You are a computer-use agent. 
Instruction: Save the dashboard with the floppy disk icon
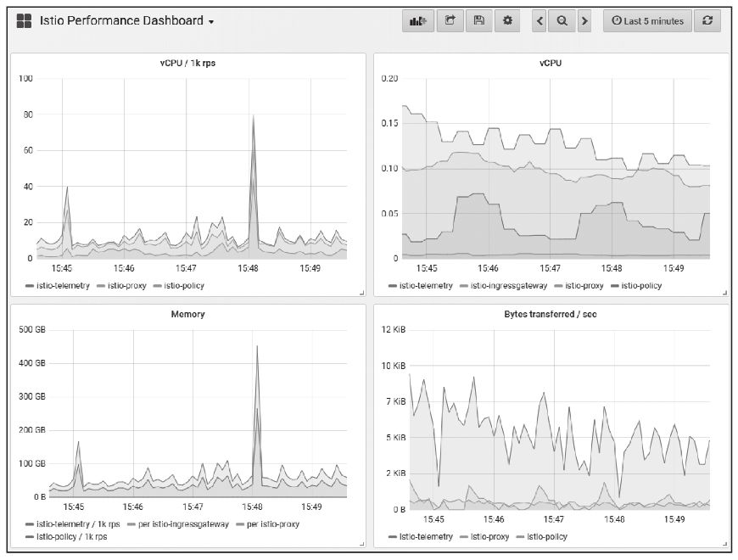coord(478,21)
